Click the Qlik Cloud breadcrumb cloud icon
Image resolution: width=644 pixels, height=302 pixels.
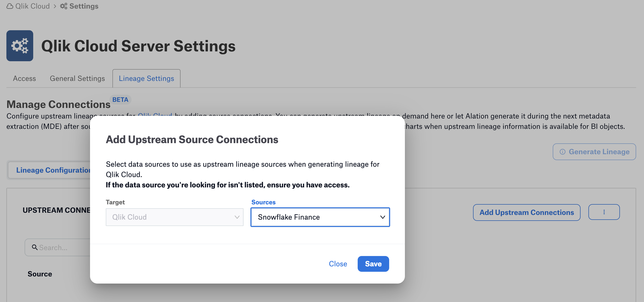10,6
